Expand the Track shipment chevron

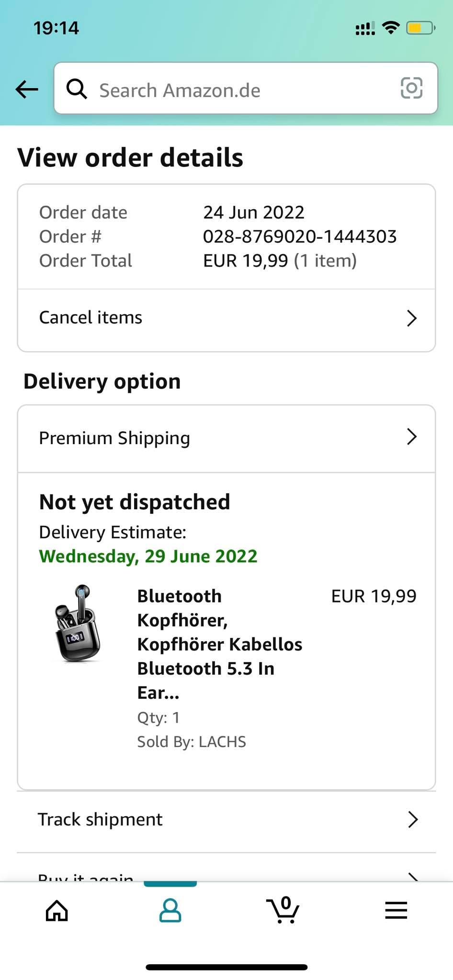point(413,820)
